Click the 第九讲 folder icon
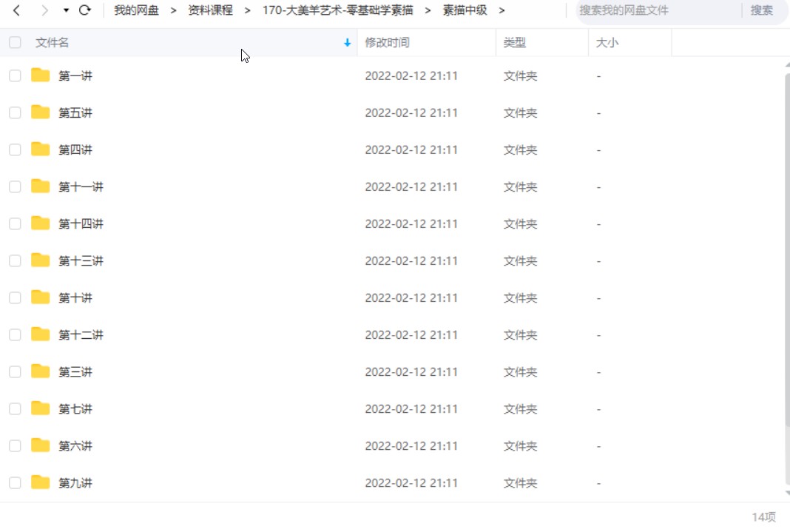This screenshot has height=532, width=790. point(40,482)
